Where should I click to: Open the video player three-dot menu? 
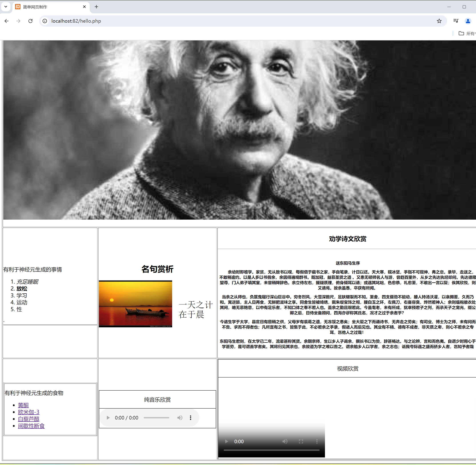coord(317,441)
